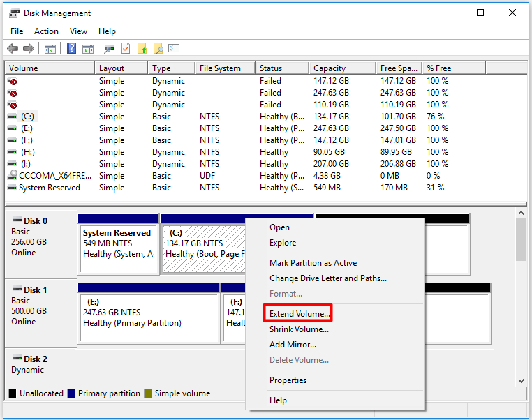This screenshot has height=420, width=532.
Task: Click the disk pane scroll up arrow
Action: coord(521,213)
